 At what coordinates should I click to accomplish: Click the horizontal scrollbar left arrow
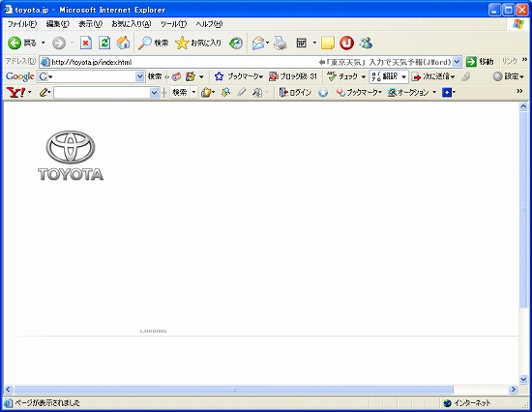[8, 389]
